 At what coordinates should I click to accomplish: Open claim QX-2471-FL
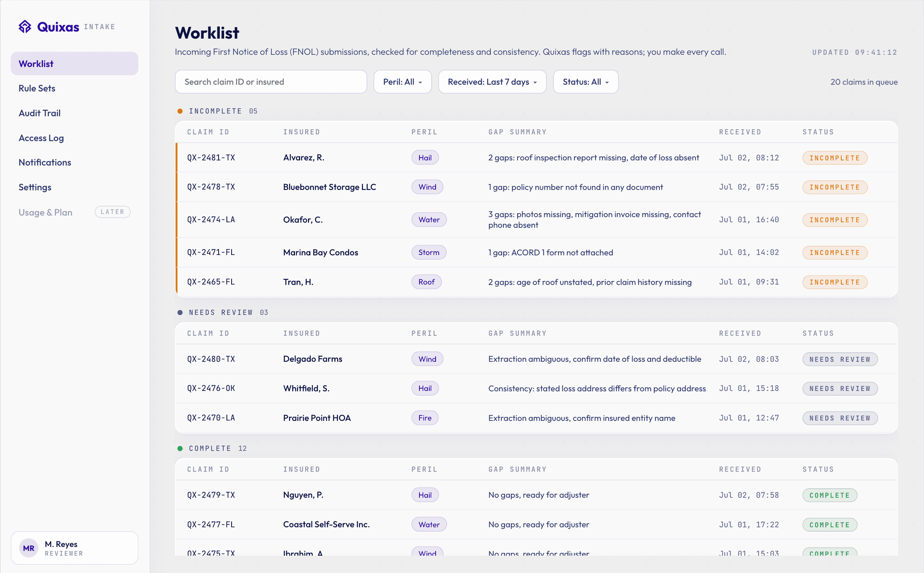211,252
